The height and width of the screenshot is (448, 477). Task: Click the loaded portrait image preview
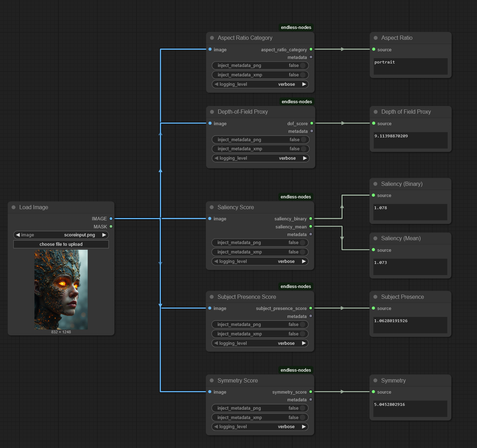[61, 290]
